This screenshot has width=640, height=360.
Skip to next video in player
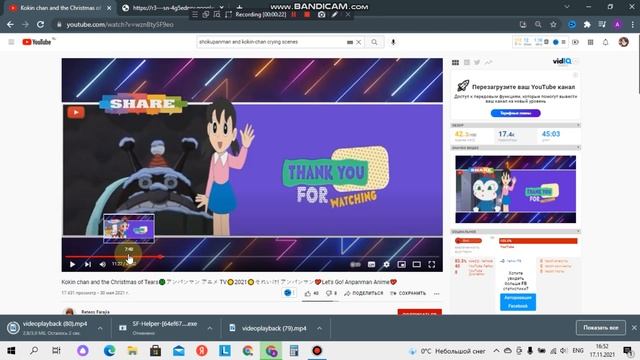(88, 264)
